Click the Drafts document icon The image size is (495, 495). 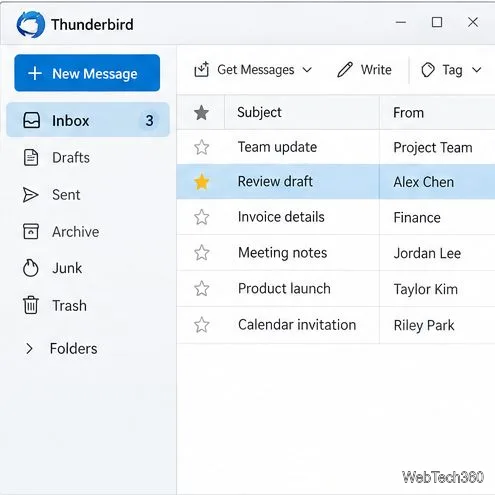point(31,157)
